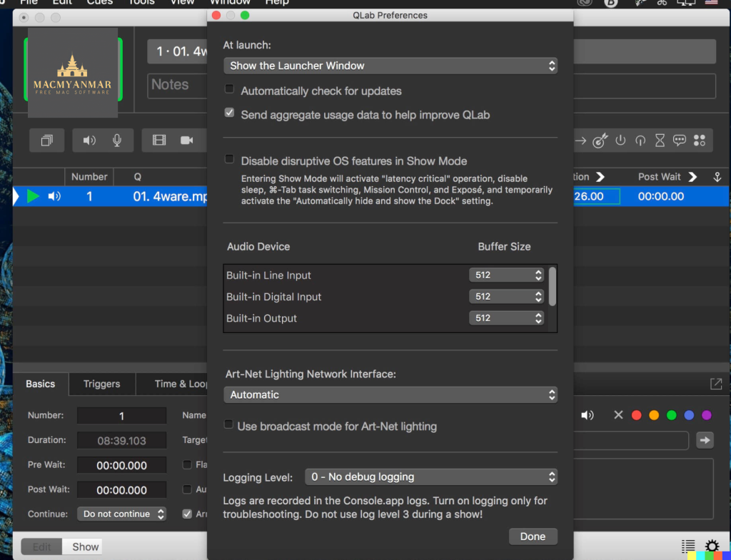The height and width of the screenshot is (560, 731).
Task: Click green play icon on cue 1 row
Action: point(33,196)
